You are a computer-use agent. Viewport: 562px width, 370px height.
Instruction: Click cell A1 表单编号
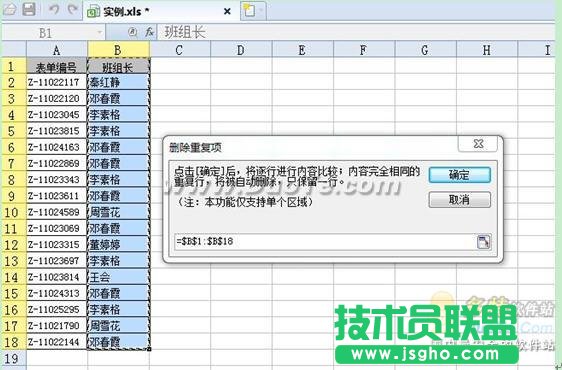tap(57, 67)
